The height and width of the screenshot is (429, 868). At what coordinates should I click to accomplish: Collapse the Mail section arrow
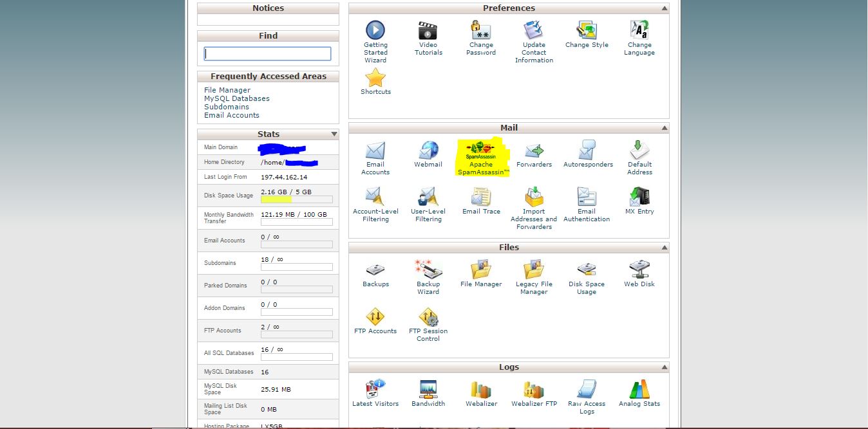(x=664, y=128)
